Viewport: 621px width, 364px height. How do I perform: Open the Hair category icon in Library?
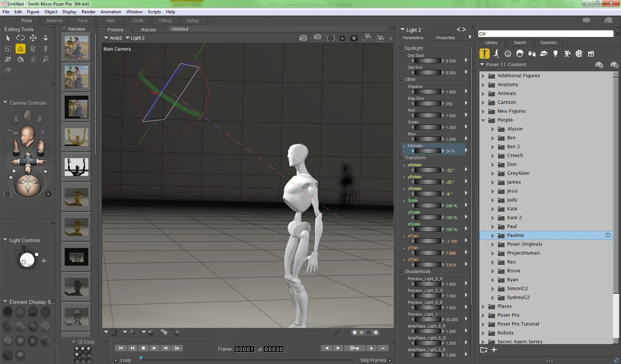(x=520, y=54)
